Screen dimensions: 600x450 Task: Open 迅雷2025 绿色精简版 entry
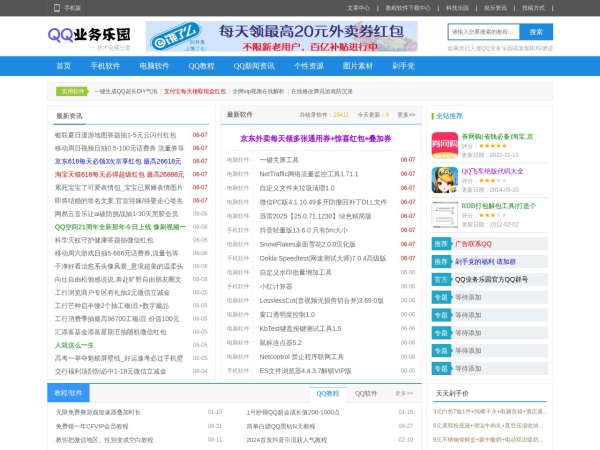point(315,216)
